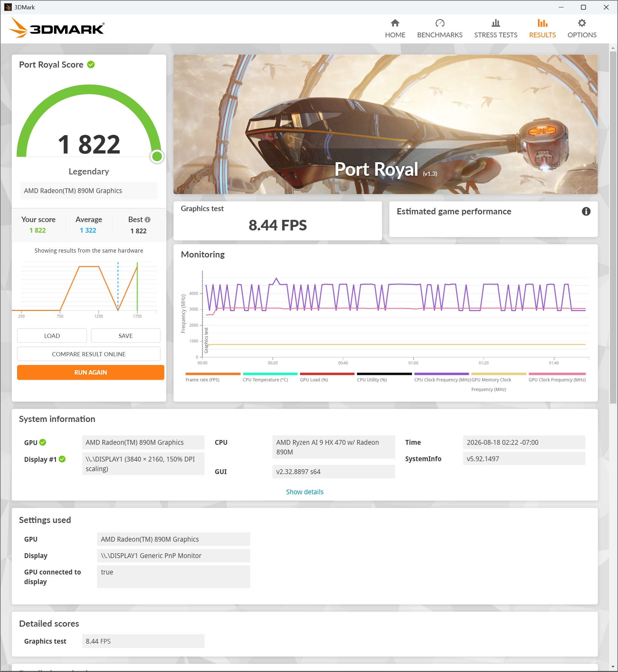The height and width of the screenshot is (672, 618).
Task: Click the Estimated game performance info icon
Action: (586, 211)
